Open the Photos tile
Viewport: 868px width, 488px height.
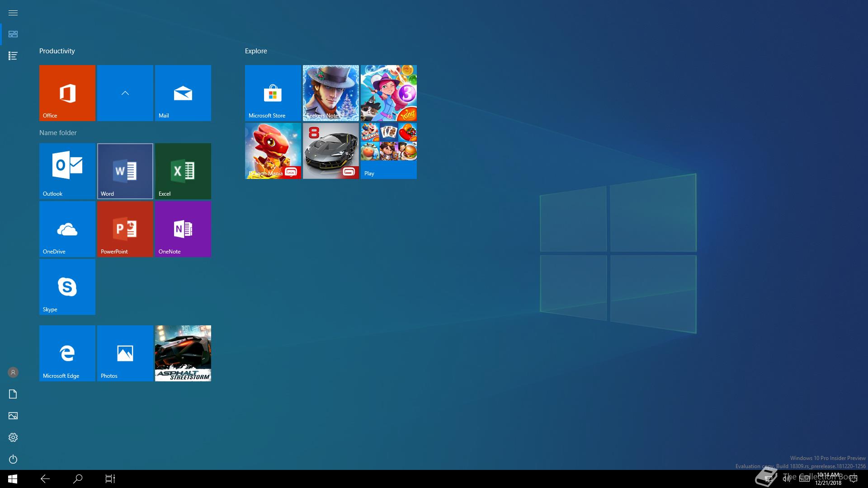click(x=125, y=353)
